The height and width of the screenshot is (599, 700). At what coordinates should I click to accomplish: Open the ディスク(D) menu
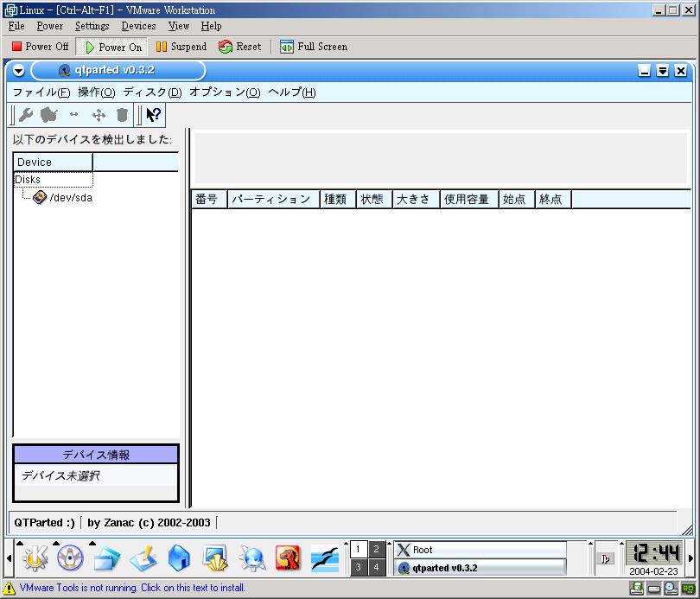pos(152,92)
